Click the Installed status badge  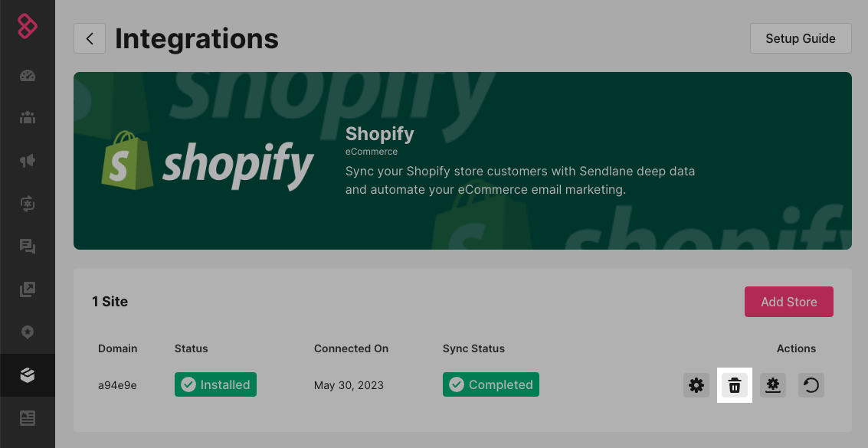215,384
